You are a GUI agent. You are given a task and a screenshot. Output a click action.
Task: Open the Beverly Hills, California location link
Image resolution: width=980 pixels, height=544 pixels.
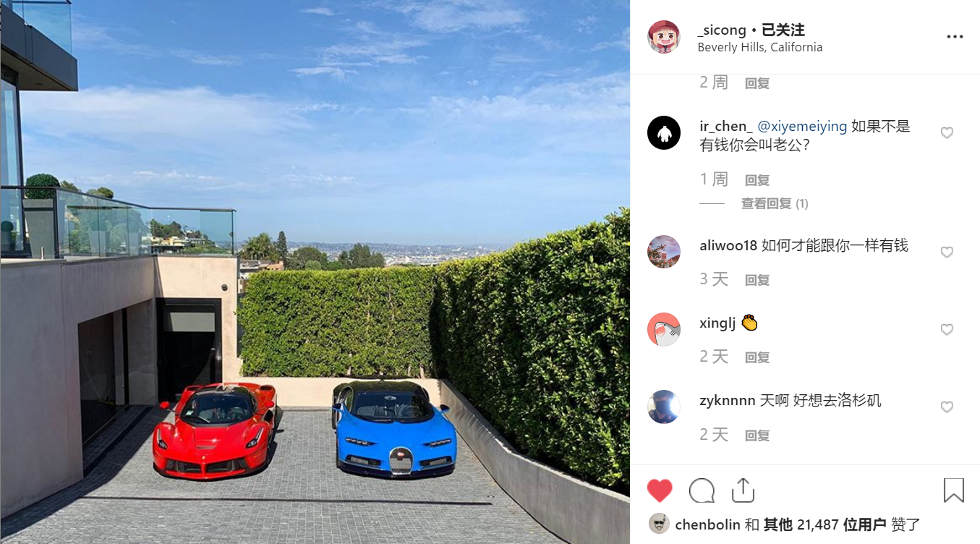click(x=760, y=48)
